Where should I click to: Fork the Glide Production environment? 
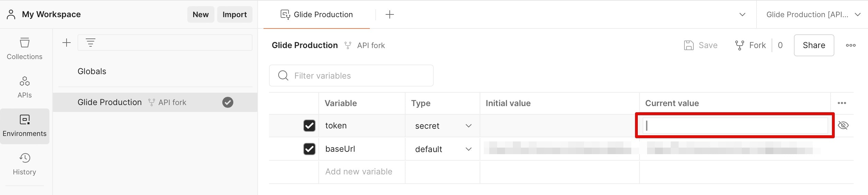coord(750,45)
